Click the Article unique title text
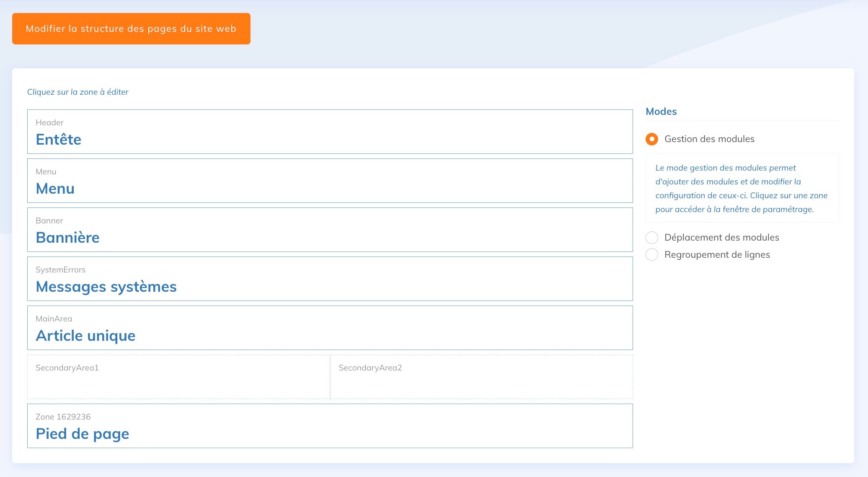 coord(86,336)
